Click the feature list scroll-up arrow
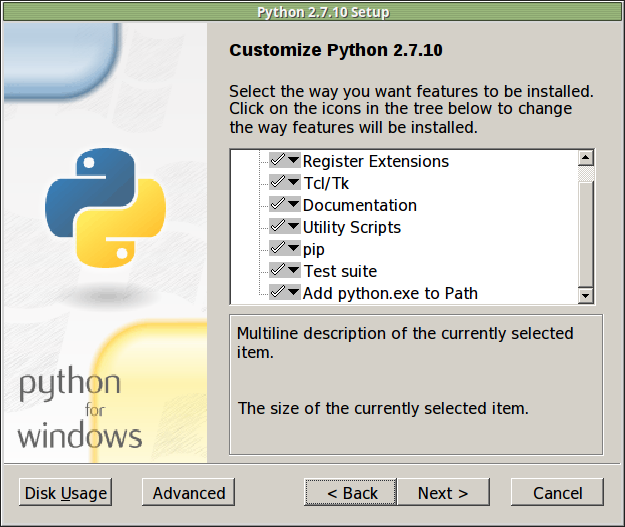 pos(586,158)
